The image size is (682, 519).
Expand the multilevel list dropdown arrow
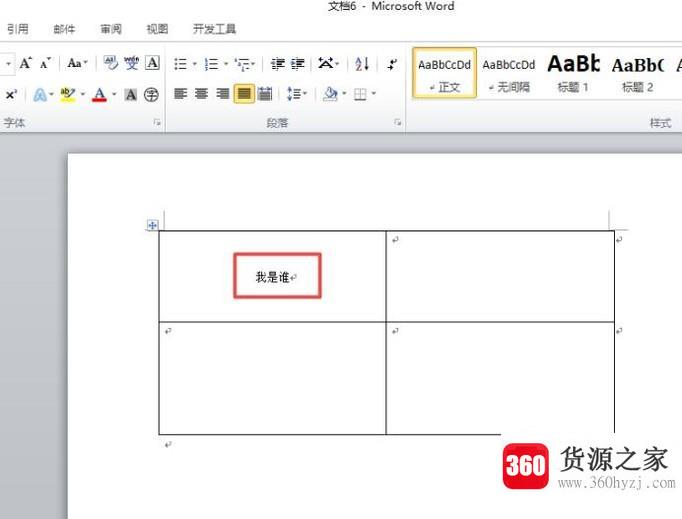click(253, 64)
